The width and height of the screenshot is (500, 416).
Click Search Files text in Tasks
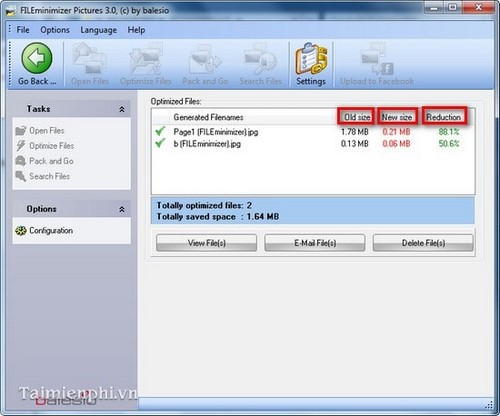tap(50, 176)
